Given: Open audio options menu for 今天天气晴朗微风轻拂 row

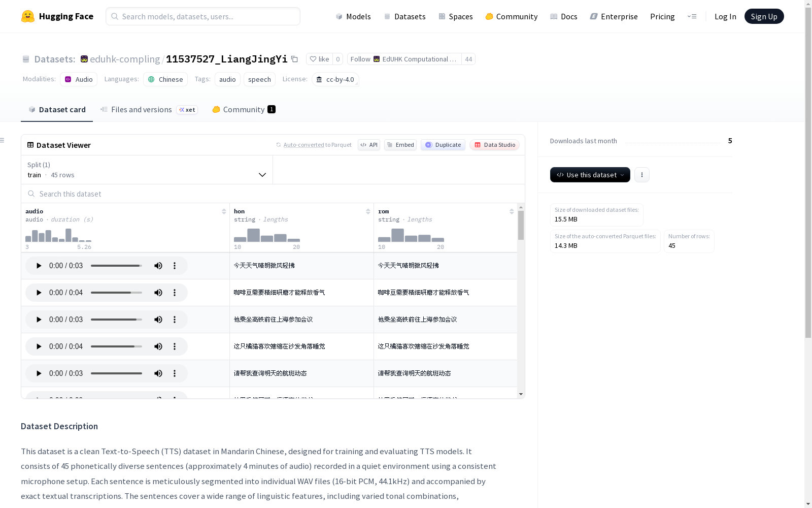Looking at the screenshot, I should coord(175,266).
